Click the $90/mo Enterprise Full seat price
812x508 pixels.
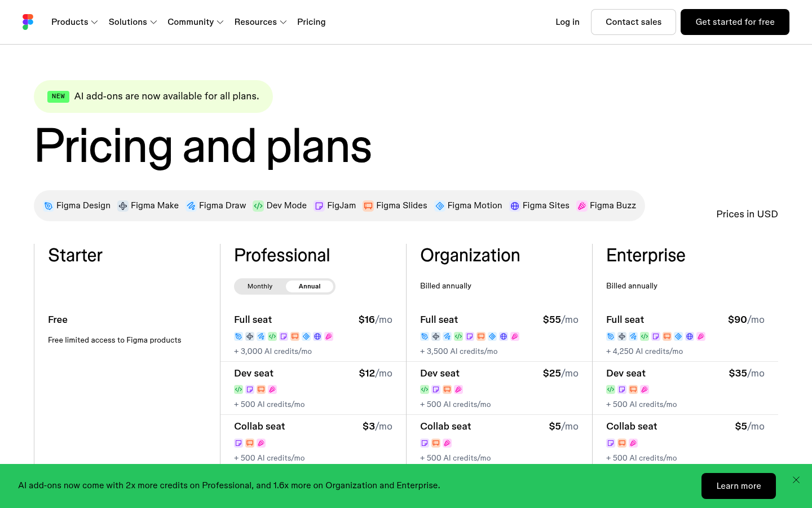(746, 319)
